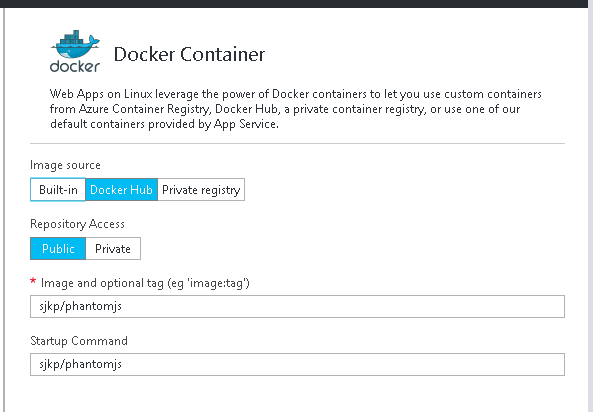Set Repository Access to Public

click(58, 249)
